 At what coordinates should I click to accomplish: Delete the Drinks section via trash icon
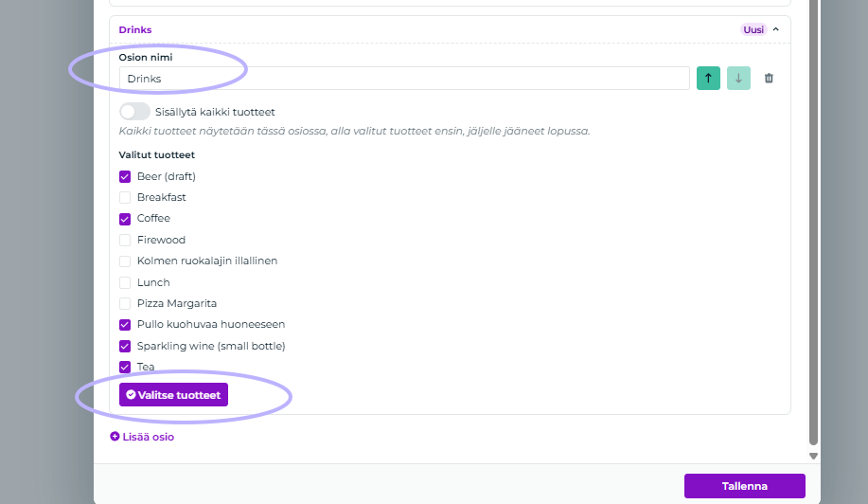769,78
